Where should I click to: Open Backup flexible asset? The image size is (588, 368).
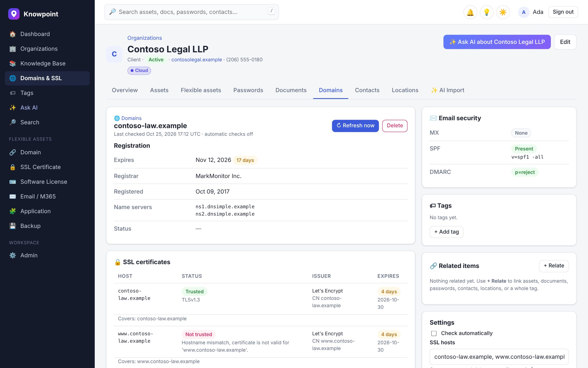coord(47,226)
